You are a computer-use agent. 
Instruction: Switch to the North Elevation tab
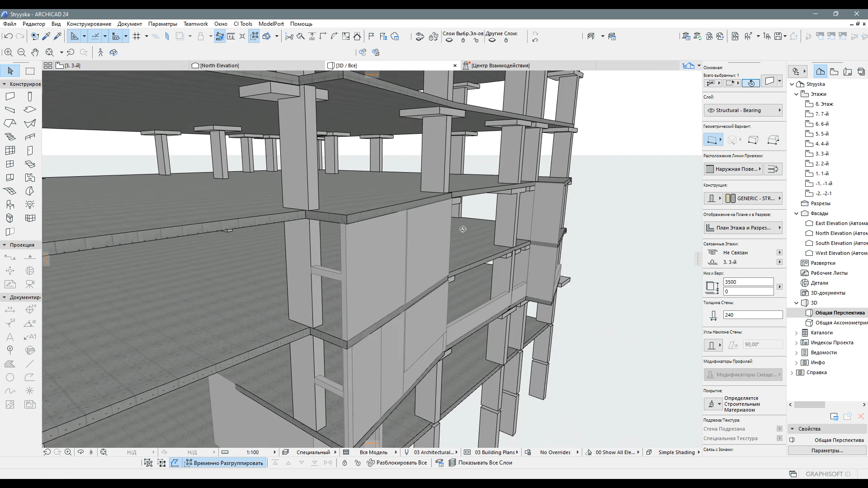coord(220,66)
